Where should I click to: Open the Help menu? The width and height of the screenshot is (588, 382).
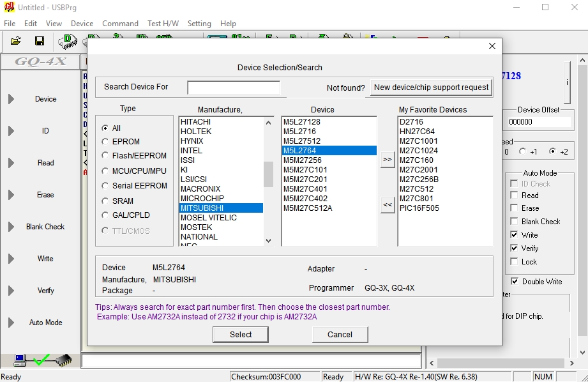[x=228, y=23]
